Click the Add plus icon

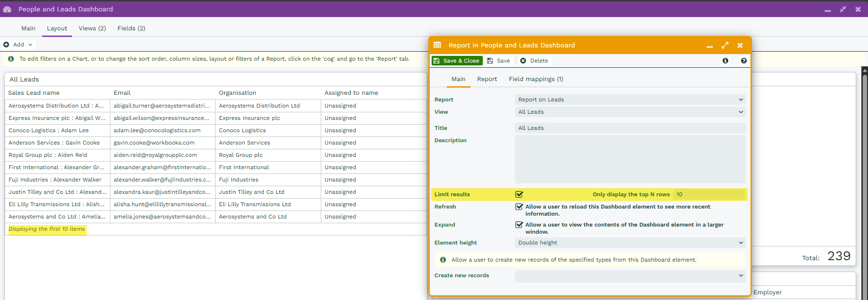click(x=6, y=45)
